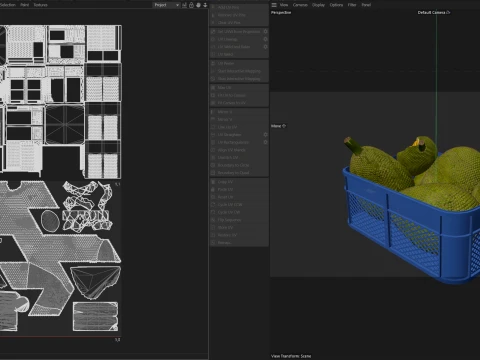Click Stop Interactive Mapping
Screen dimensions: 480x360
pyautogui.click(x=239, y=79)
